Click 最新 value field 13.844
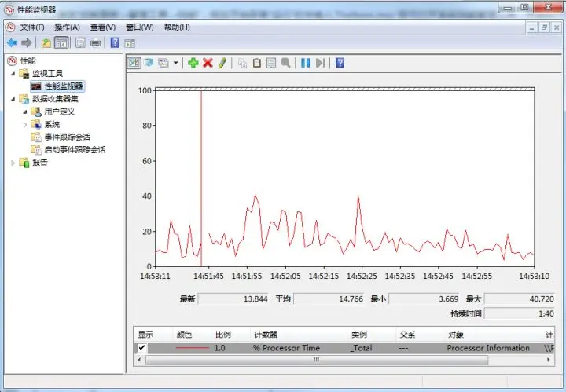Image resolution: width=566 pixels, height=392 pixels. click(233, 299)
